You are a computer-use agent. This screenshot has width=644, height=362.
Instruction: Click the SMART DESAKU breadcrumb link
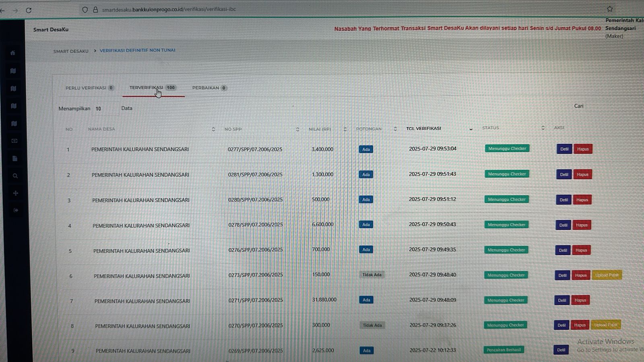[71, 51]
